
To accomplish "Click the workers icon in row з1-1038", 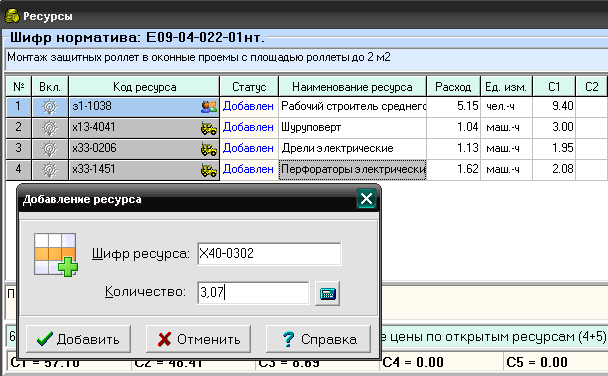I will click(x=209, y=107).
